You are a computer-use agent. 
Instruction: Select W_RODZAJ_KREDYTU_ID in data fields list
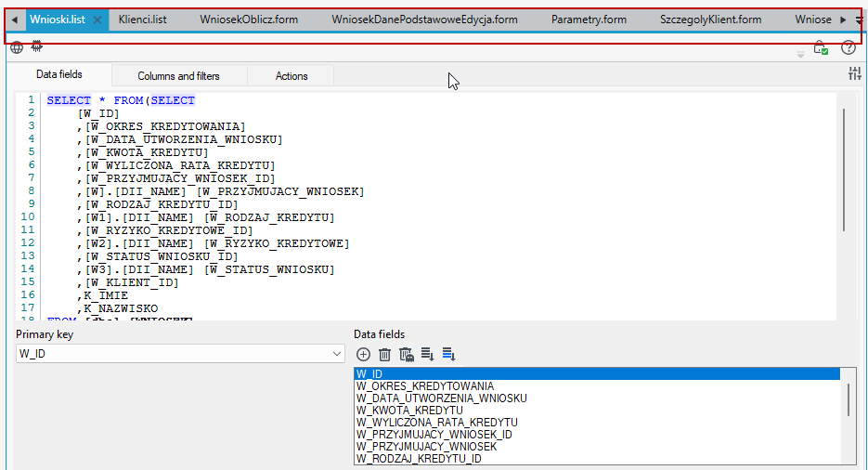pyautogui.click(x=597, y=458)
